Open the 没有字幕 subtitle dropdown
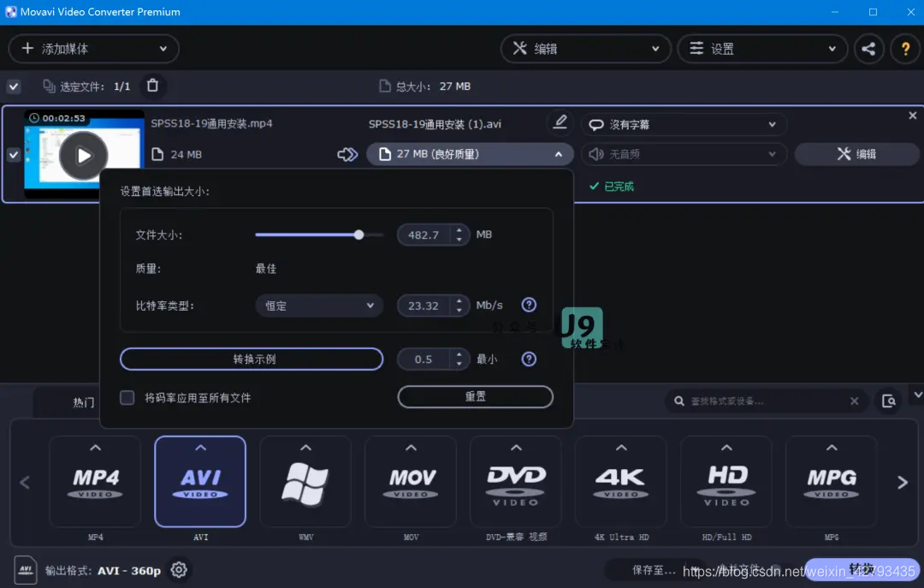This screenshot has width=924, height=588. tap(684, 124)
